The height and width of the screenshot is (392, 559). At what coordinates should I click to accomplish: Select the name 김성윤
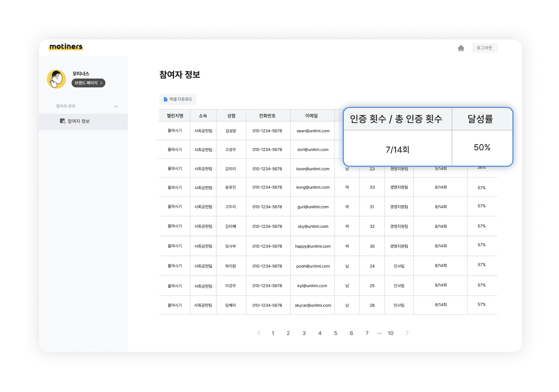coord(231,131)
